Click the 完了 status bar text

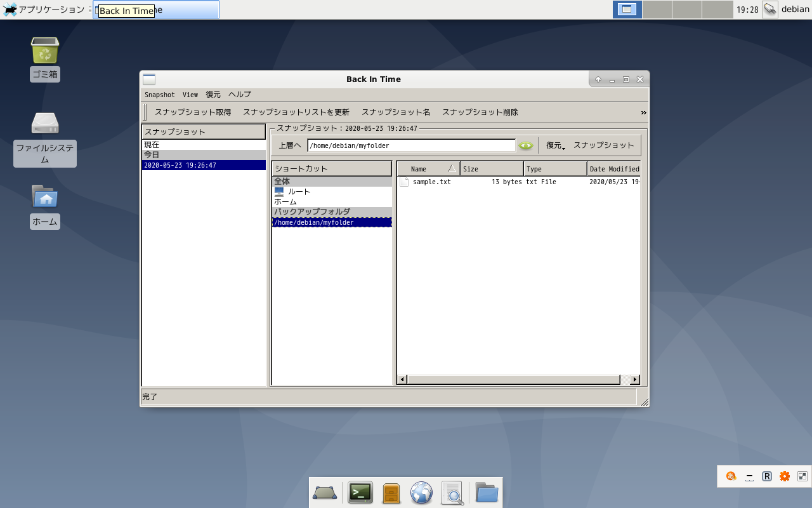tap(150, 397)
